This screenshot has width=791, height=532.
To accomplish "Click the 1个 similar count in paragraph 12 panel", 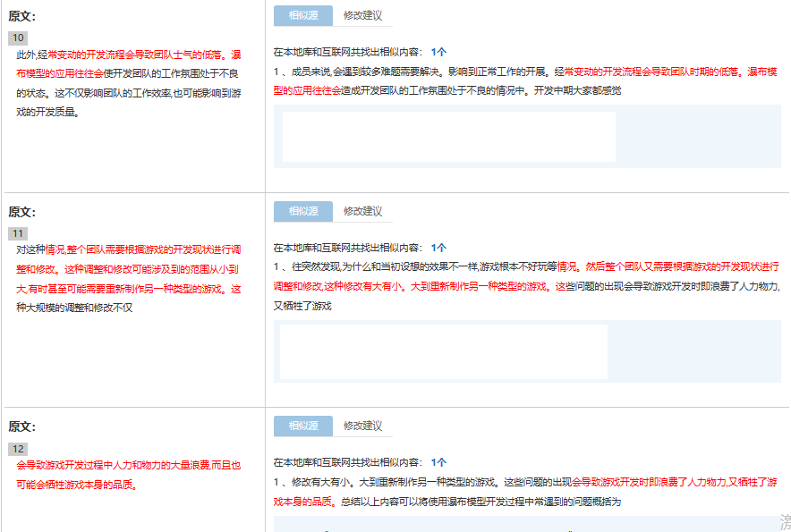I will pos(438,462).
